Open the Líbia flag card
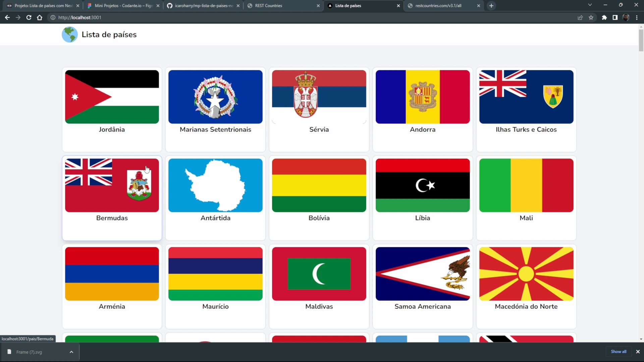 [423, 198]
